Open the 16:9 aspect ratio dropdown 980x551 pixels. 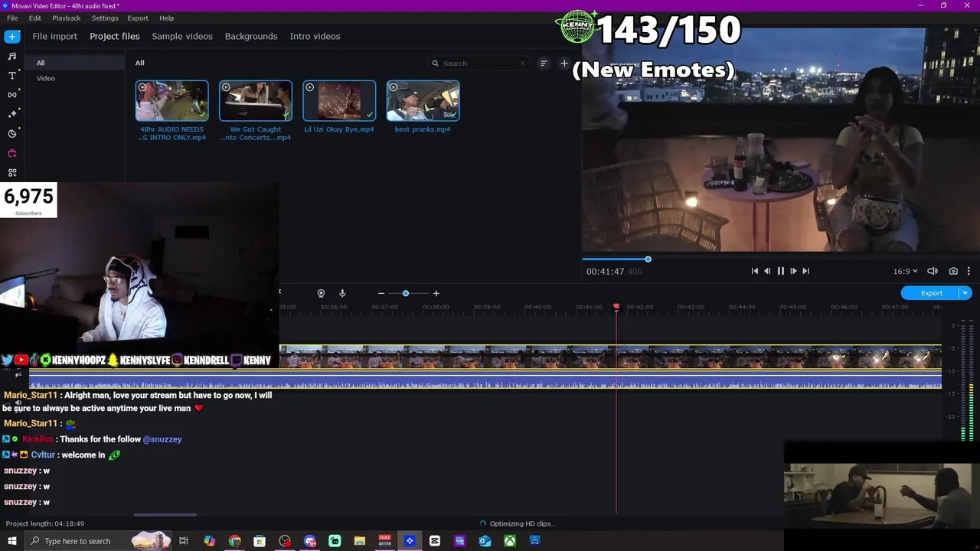pyautogui.click(x=905, y=271)
